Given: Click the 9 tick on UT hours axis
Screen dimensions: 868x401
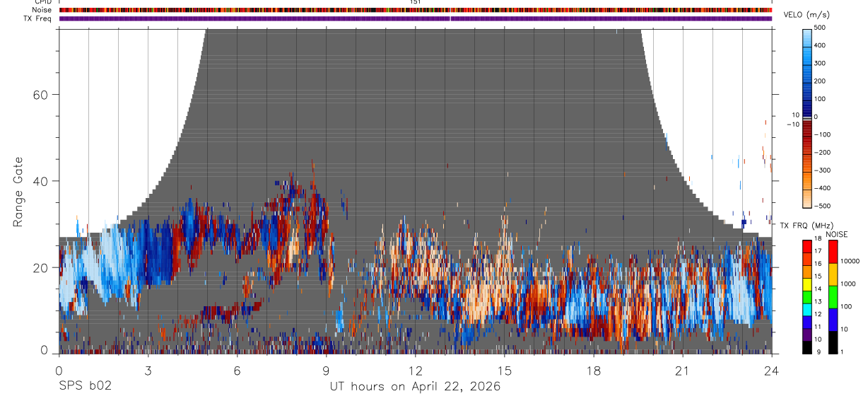Looking at the screenshot, I should coord(326,370).
